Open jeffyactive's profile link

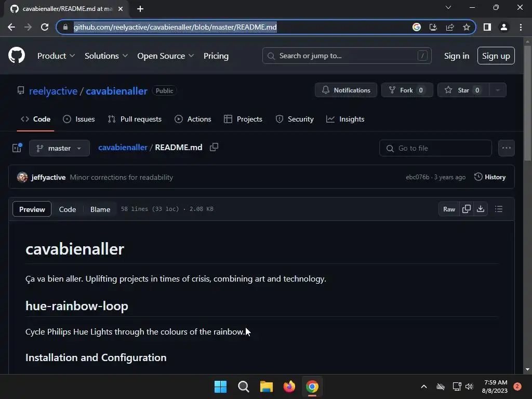click(x=48, y=177)
